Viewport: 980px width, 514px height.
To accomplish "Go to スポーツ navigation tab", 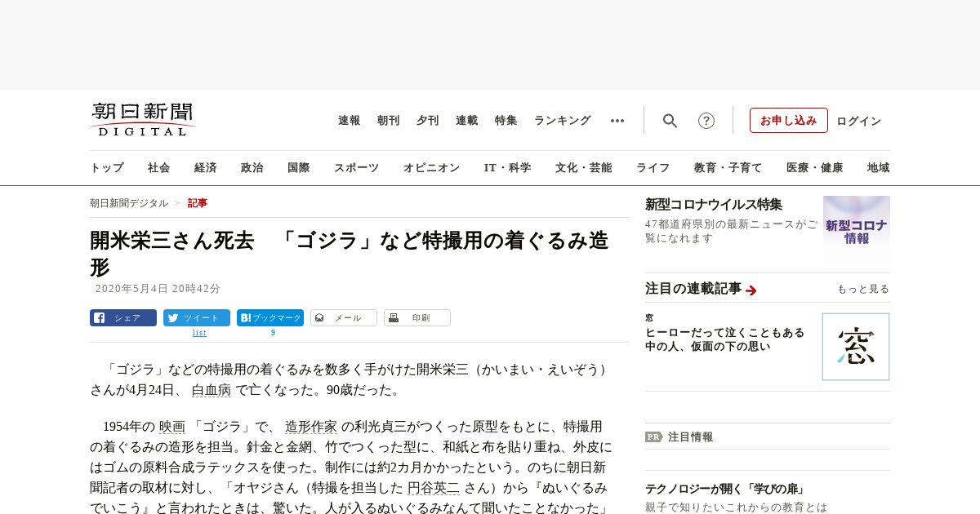I will pyautogui.click(x=356, y=168).
